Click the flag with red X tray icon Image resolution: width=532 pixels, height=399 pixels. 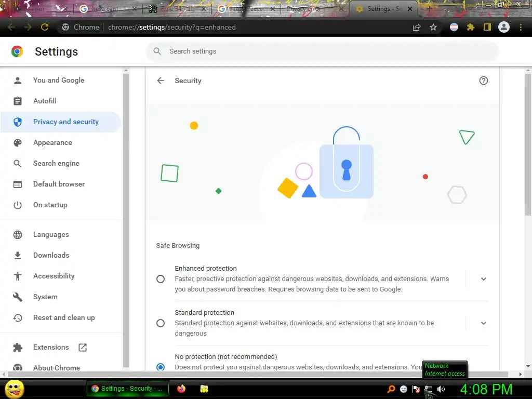[416, 389]
